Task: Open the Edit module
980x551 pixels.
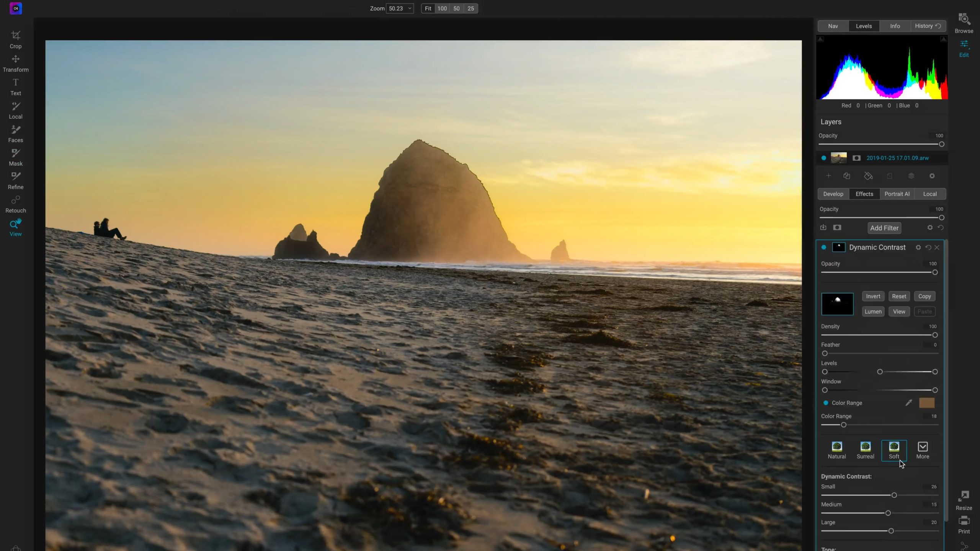Action: point(964,49)
